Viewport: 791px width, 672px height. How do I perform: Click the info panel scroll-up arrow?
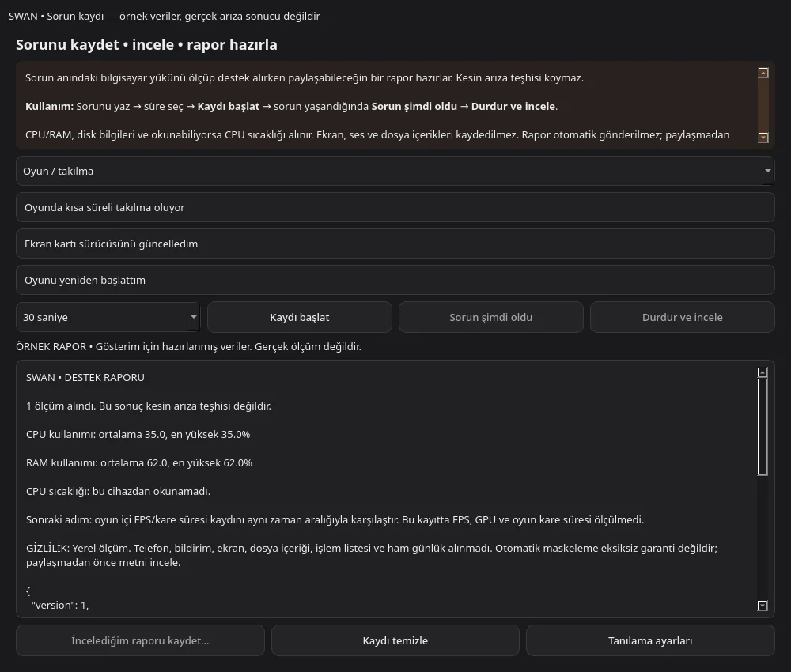763,73
